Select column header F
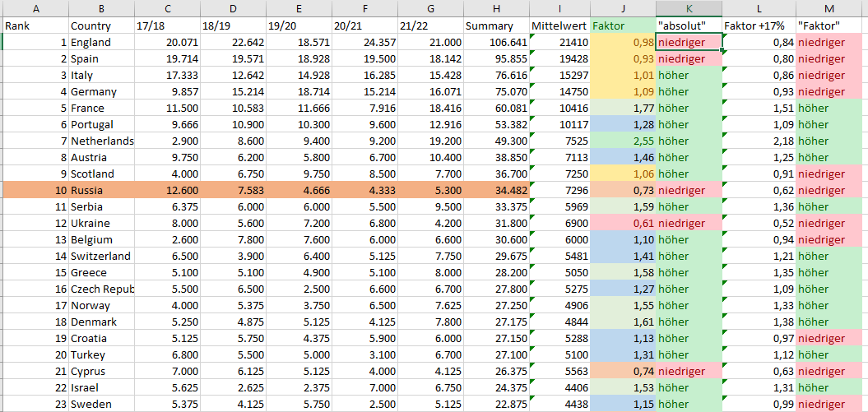Viewport: 868px width, 412px height. tap(365, 8)
